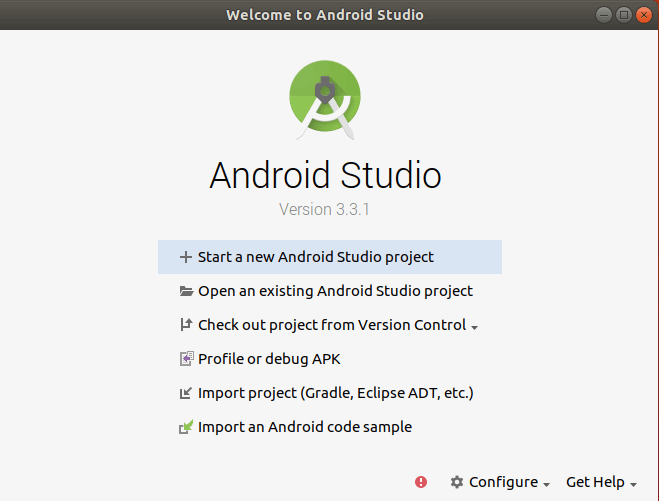Maximize the Welcome to Android Studio window
The image size is (659, 501).
624,15
